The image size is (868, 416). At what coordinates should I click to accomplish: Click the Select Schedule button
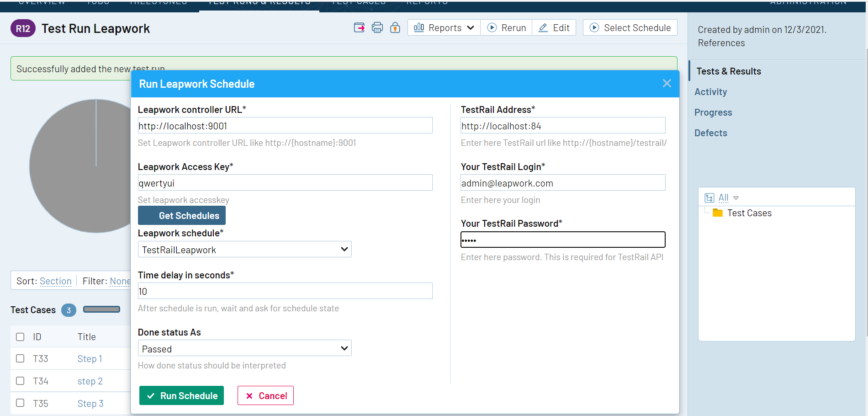630,27
